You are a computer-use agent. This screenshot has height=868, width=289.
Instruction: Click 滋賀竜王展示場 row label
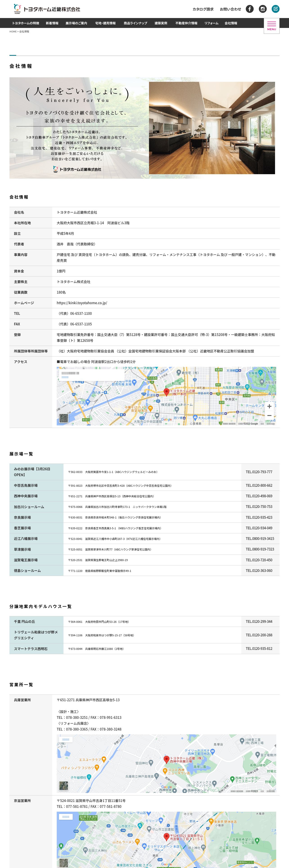(x=26, y=560)
